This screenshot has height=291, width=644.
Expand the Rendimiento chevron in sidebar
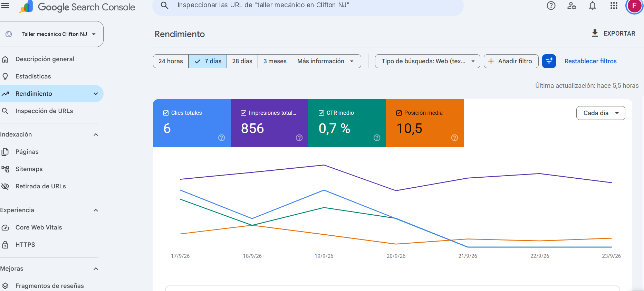pyautogui.click(x=96, y=94)
